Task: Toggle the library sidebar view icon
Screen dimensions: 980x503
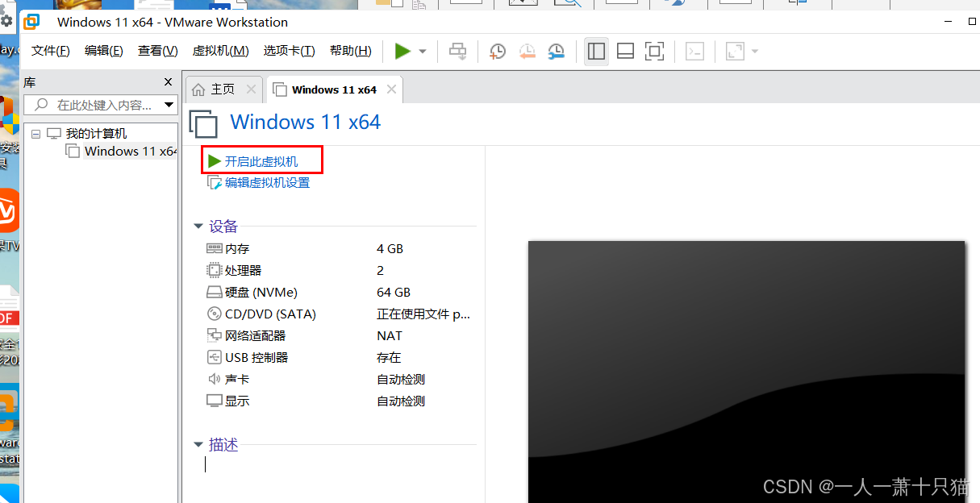Action: (x=597, y=52)
